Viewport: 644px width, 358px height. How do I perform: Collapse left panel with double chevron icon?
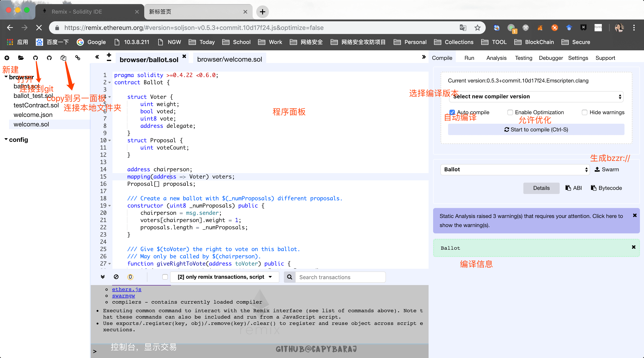[x=97, y=57]
